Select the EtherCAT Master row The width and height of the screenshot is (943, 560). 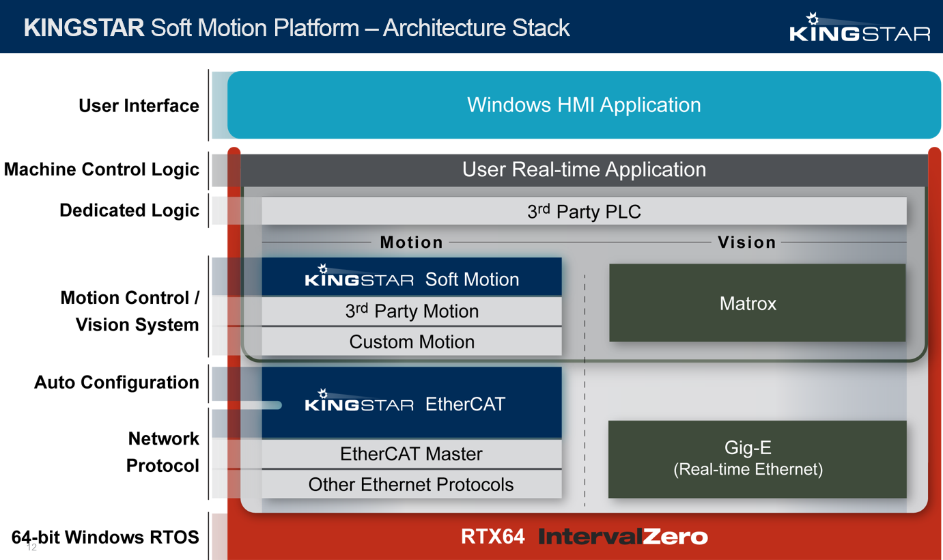point(412,454)
